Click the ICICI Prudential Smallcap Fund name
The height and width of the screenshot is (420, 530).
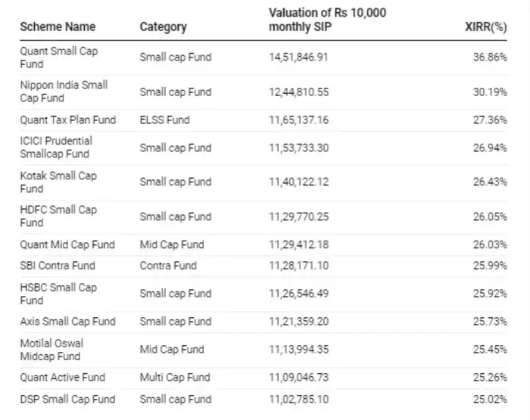(56, 148)
